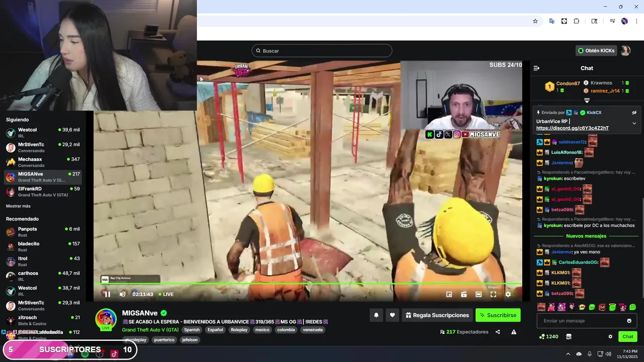Click MIGSANve streamer avatar with LIVE badge
Screen dimensions: 644x362
pos(106,320)
